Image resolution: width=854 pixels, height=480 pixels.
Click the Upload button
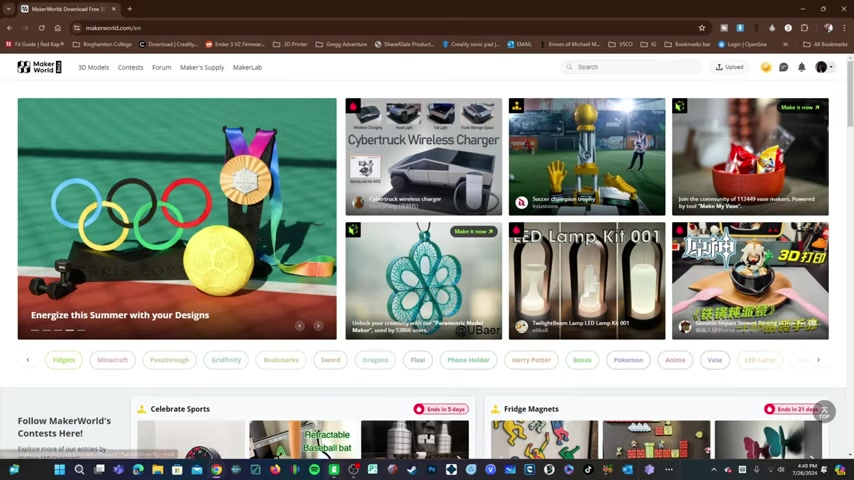(729, 67)
